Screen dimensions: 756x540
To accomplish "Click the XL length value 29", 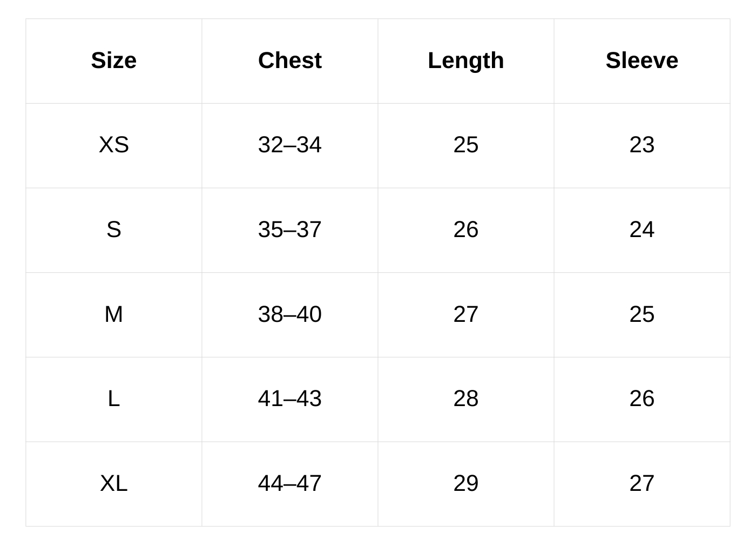I will pyautogui.click(x=465, y=483).
